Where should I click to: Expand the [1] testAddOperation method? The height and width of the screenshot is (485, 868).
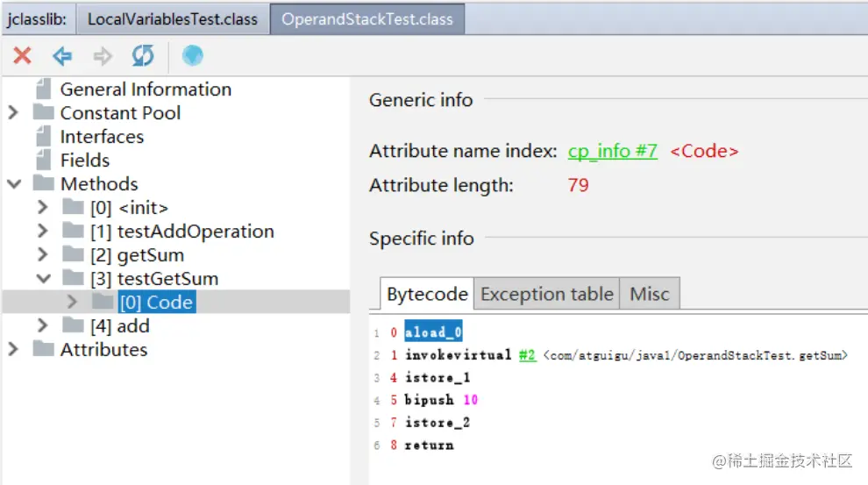tap(43, 231)
